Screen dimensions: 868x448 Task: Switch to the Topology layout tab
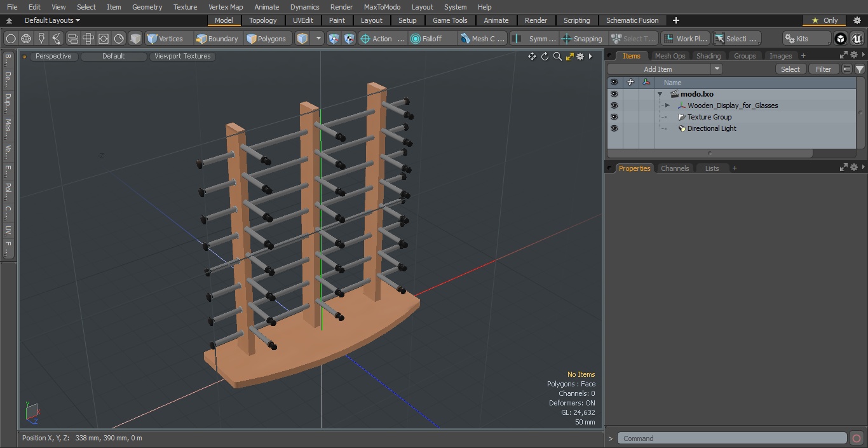coord(263,20)
